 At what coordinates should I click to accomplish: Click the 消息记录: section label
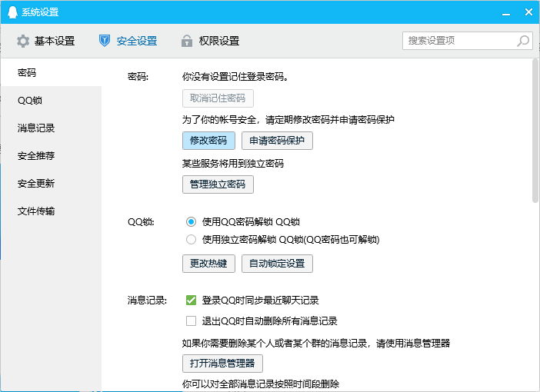pos(147,300)
